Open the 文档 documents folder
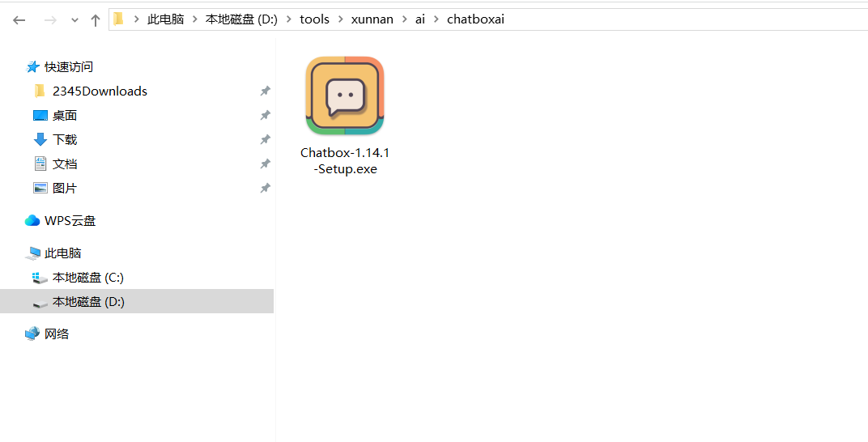The height and width of the screenshot is (442, 868). (x=64, y=164)
